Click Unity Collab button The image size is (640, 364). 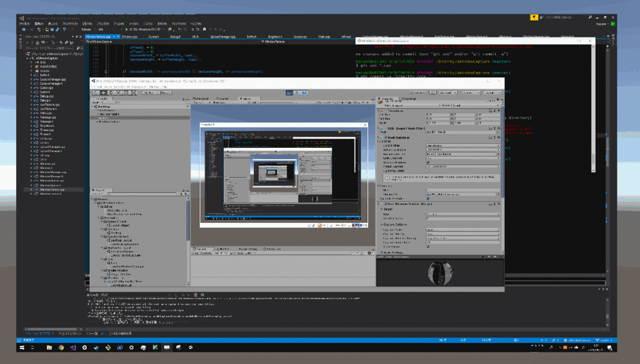click(417, 93)
